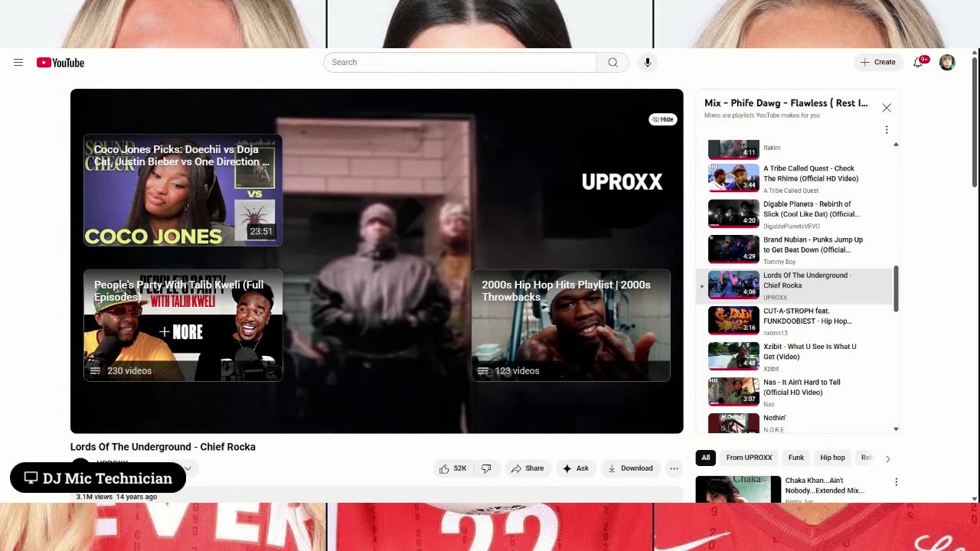
Task: Like the video with 52K thumbs up
Action: coord(452,468)
